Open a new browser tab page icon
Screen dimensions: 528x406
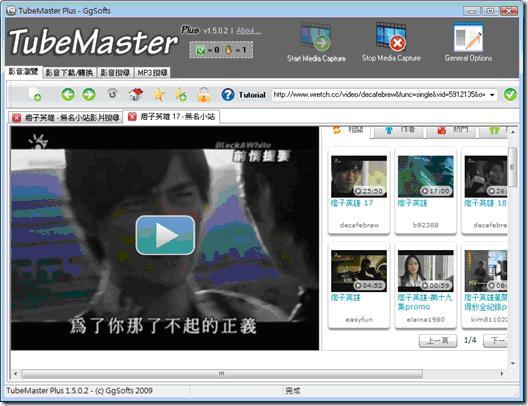35,95
